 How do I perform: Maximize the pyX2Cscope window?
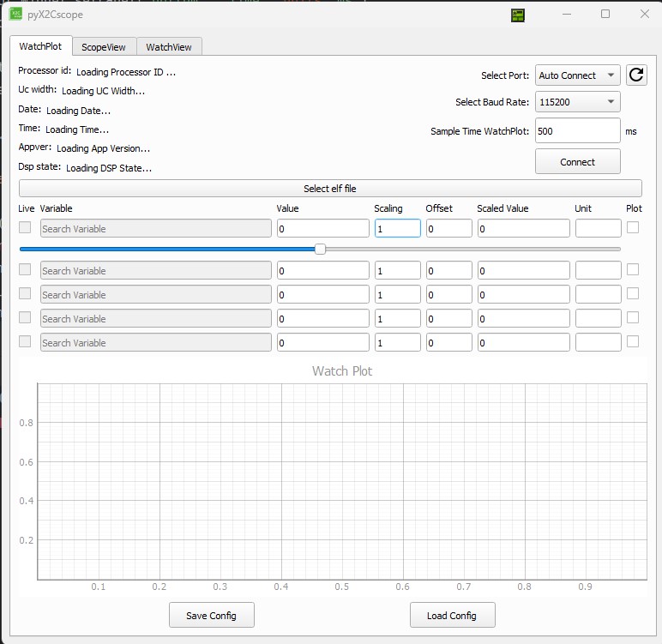pyautogui.click(x=605, y=14)
